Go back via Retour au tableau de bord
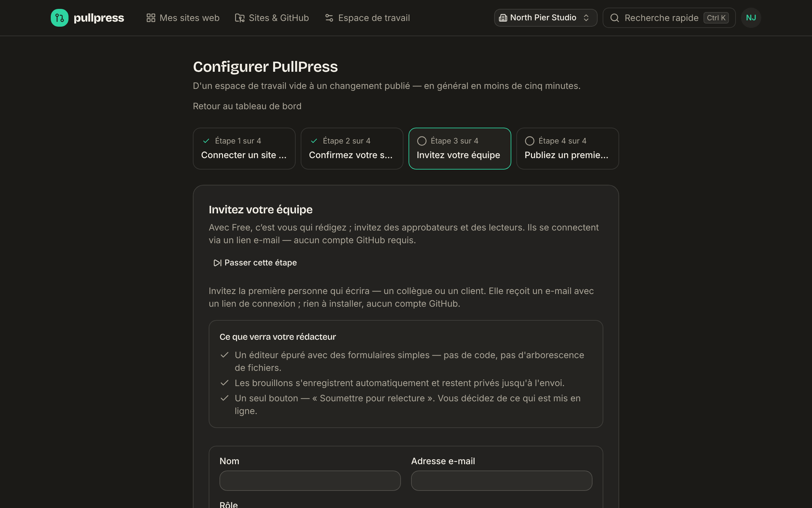812x508 pixels. click(x=247, y=106)
